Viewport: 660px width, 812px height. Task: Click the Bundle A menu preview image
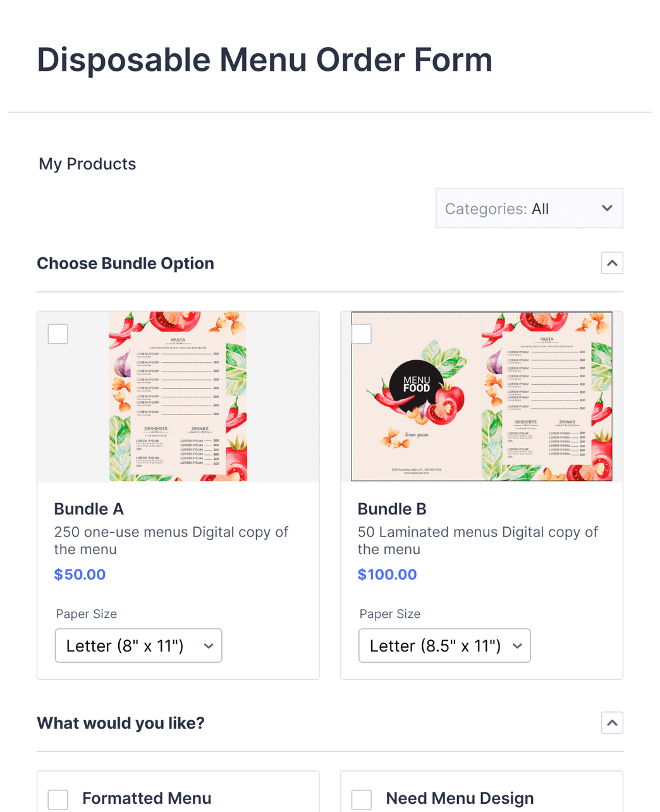pos(178,396)
